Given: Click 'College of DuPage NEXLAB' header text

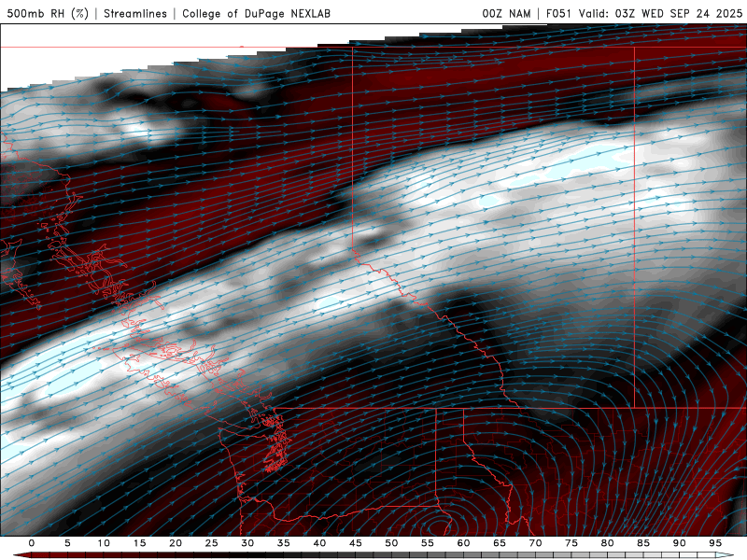Looking at the screenshot, I should [256, 14].
